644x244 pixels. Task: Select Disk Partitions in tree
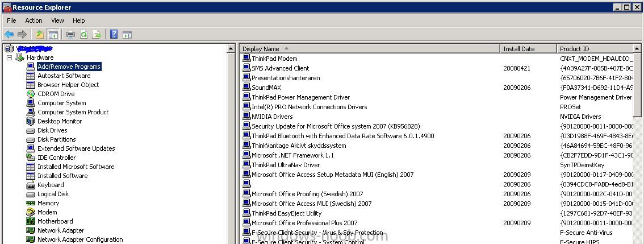pyautogui.click(x=57, y=139)
